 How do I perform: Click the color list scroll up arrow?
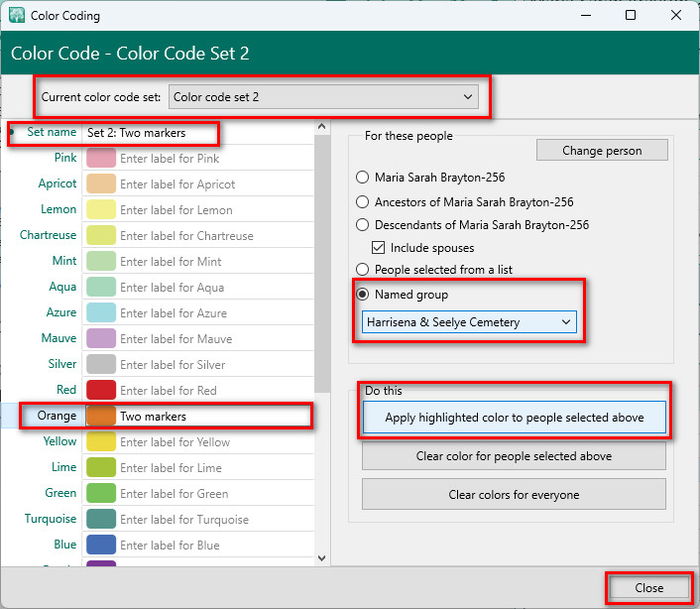[322, 127]
